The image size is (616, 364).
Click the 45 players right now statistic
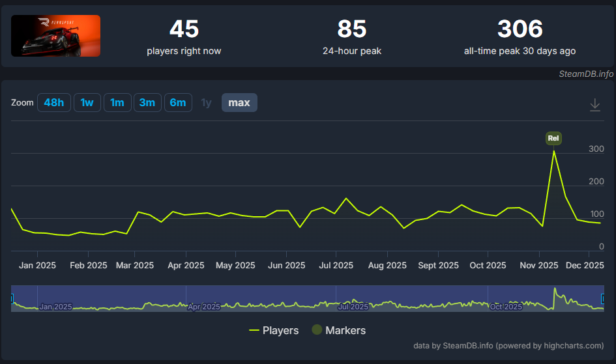[x=184, y=29]
